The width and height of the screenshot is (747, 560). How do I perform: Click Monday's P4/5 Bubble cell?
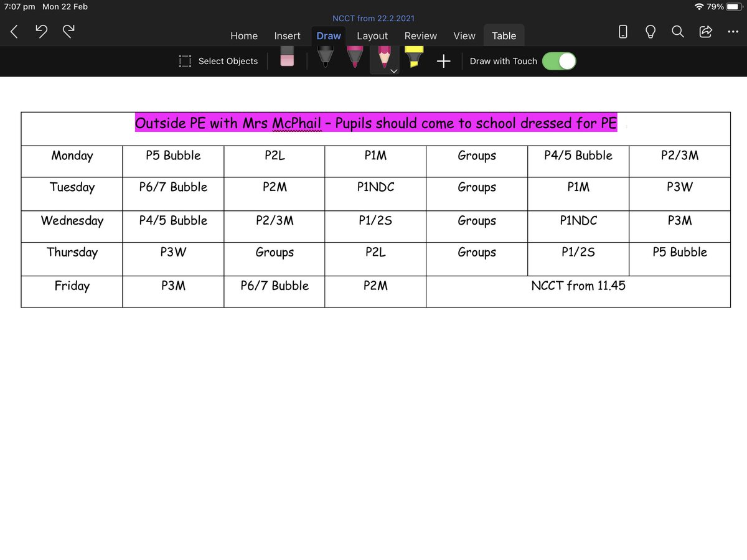point(578,161)
